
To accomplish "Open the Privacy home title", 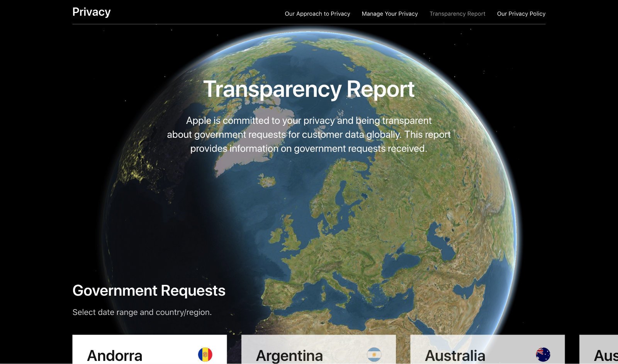I will click(x=92, y=12).
